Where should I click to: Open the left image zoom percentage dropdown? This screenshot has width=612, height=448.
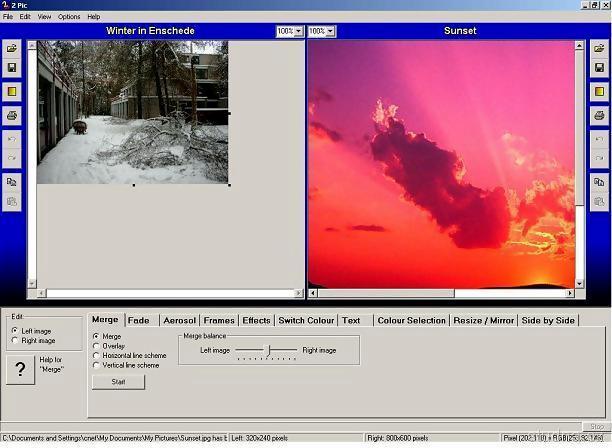(299, 31)
